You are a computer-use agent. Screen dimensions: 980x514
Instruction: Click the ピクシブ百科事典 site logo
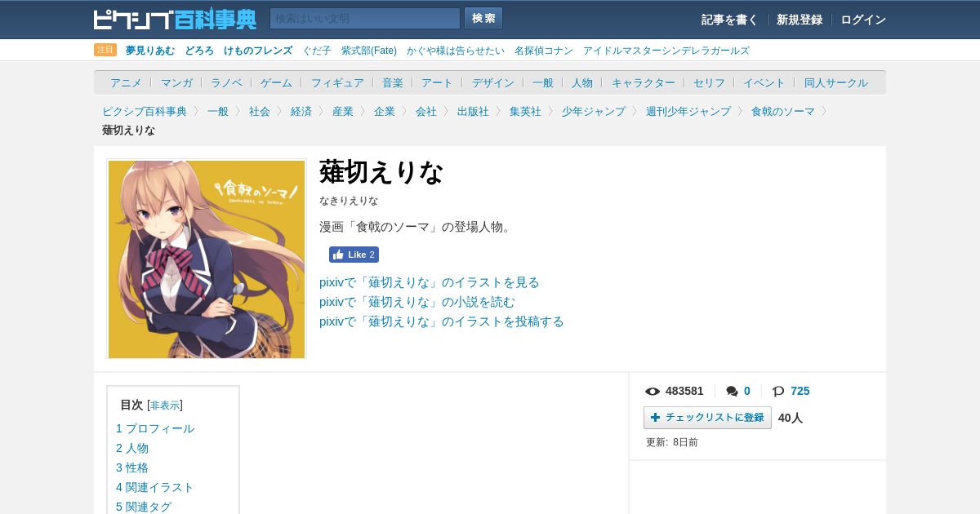(x=175, y=19)
